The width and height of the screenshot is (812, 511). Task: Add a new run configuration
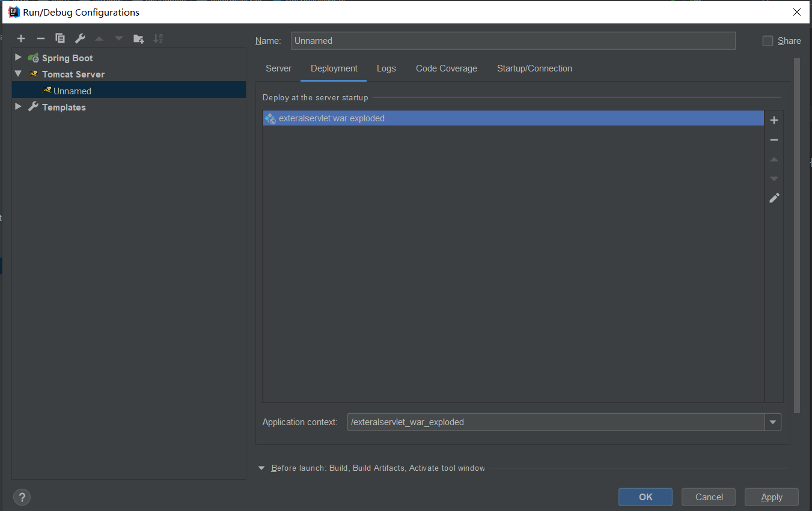click(x=21, y=38)
